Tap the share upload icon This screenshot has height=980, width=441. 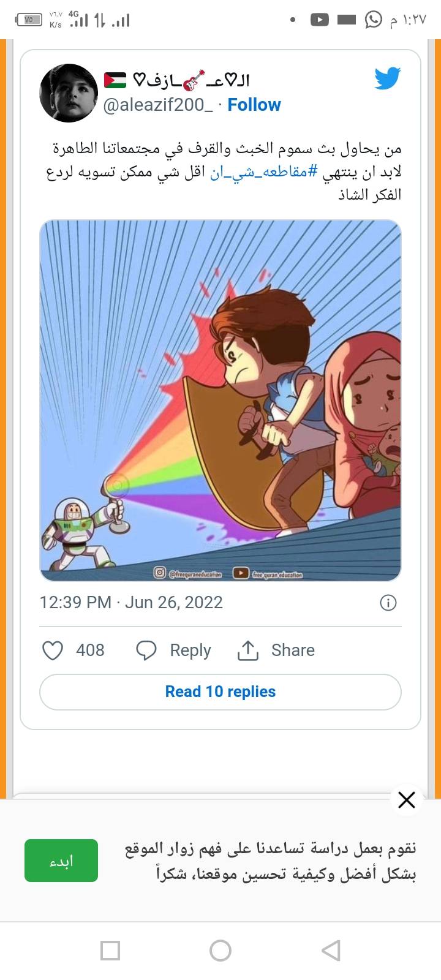[x=247, y=650]
